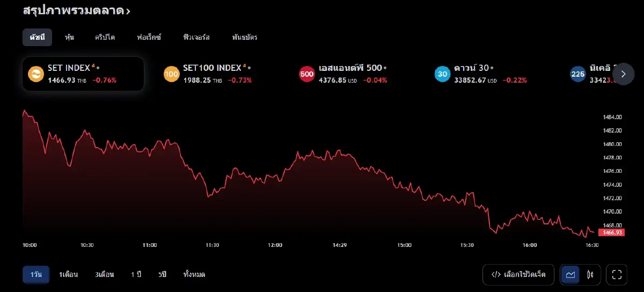Click the -0.22% Dow change
The image size is (644, 292).
coord(515,80)
